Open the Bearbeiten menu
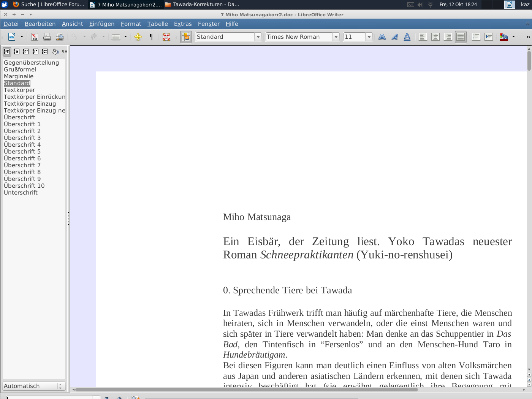Screen dimensions: 532x399 (40, 24)
